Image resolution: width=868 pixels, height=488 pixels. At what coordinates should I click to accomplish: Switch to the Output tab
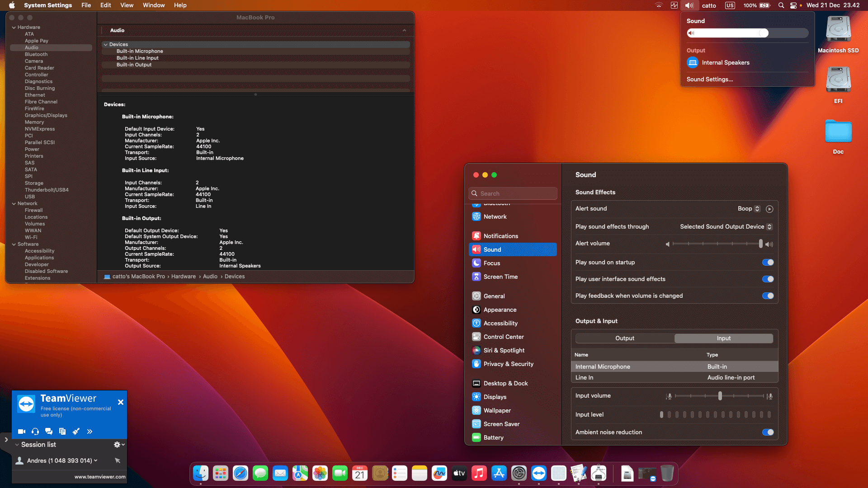pyautogui.click(x=625, y=338)
